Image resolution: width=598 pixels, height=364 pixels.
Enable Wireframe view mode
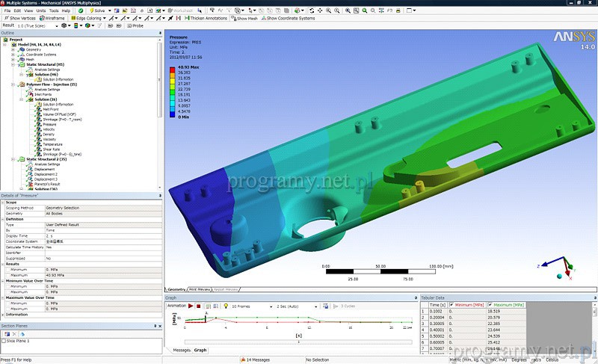pyautogui.click(x=53, y=18)
